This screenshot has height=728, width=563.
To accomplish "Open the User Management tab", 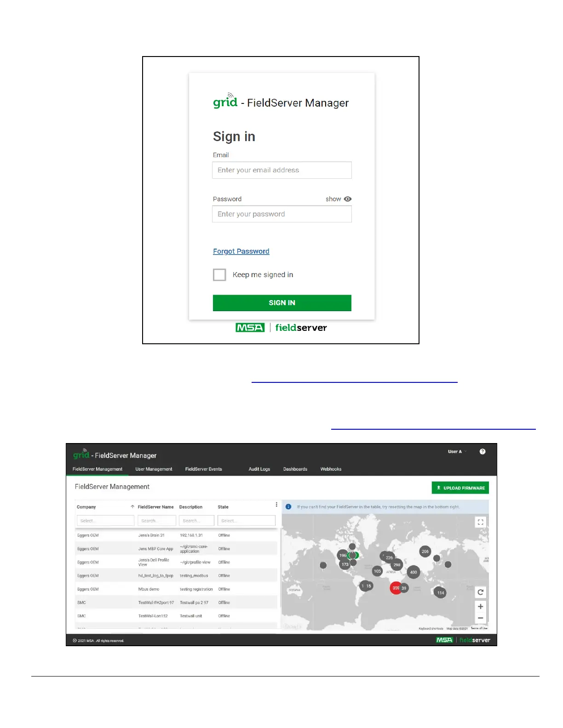I will point(154,469).
